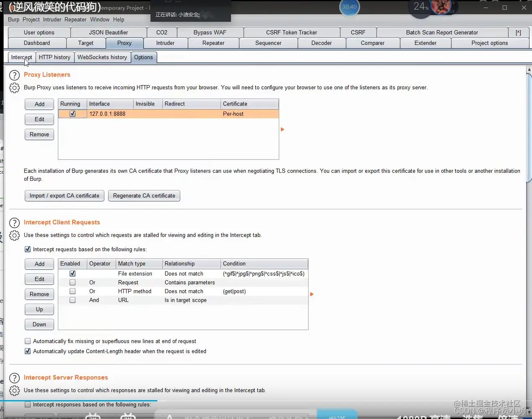Select the (get|post) condition cell

click(264, 291)
